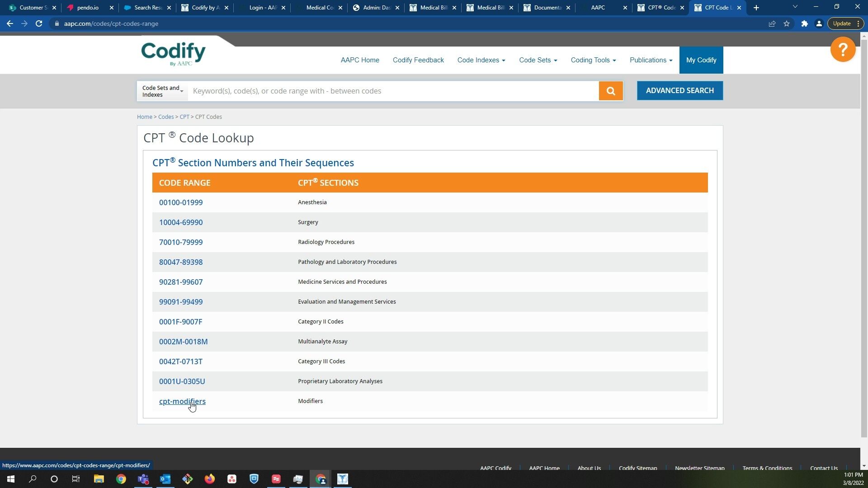Open Microsoft Teams from the taskbar
This screenshot has height=488, width=868.
coord(143,479)
